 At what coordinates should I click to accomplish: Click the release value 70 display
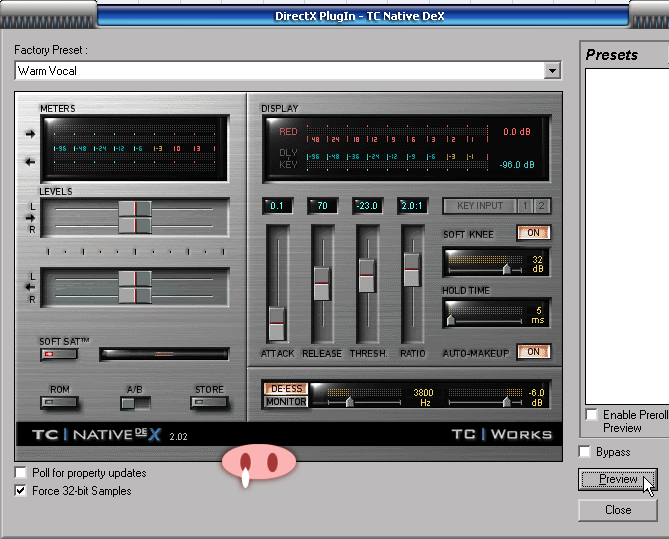[322, 206]
